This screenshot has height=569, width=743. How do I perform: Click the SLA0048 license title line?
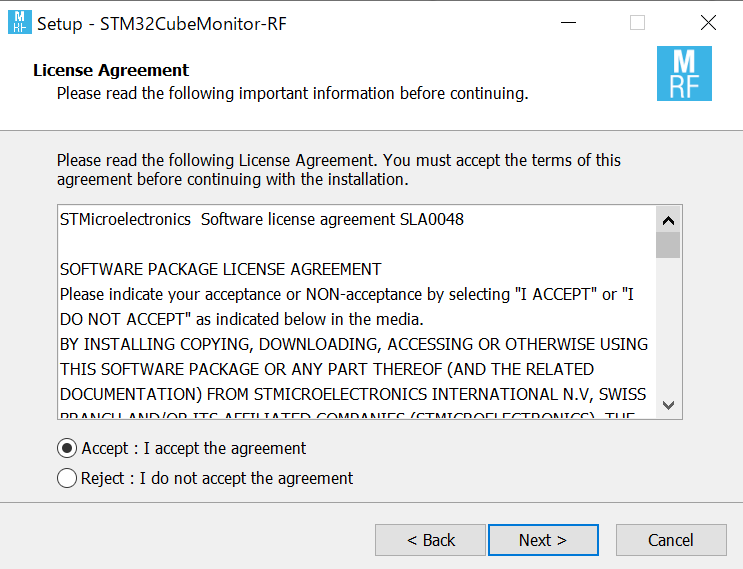262,219
